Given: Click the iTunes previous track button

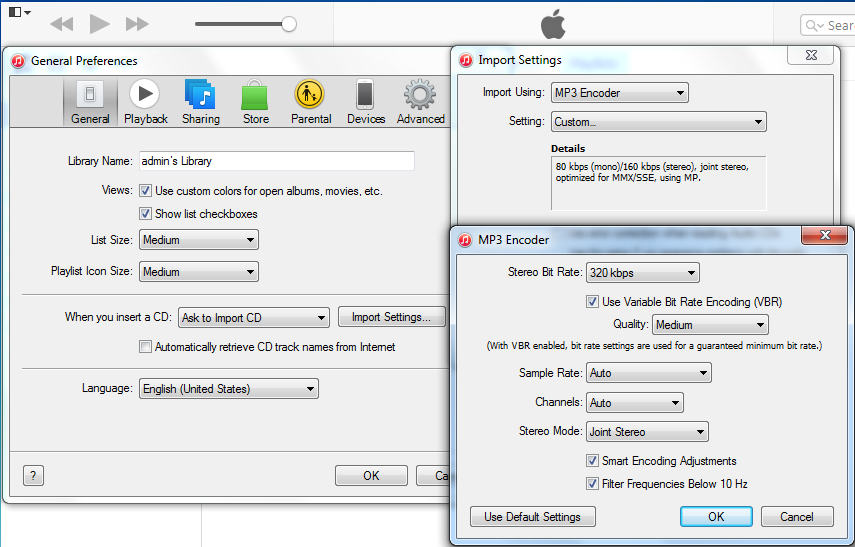Looking at the screenshot, I should pos(61,24).
